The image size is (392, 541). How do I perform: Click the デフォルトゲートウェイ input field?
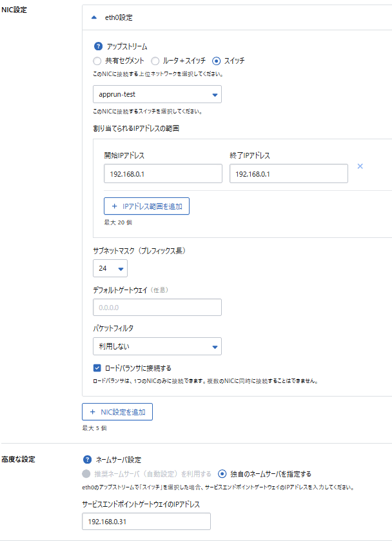pyautogui.click(x=157, y=307)
